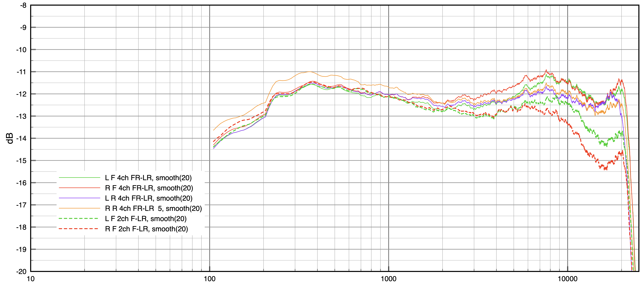Click the purple line sample for L R 4ch
644x297 pixels.
tap(79, 198)
